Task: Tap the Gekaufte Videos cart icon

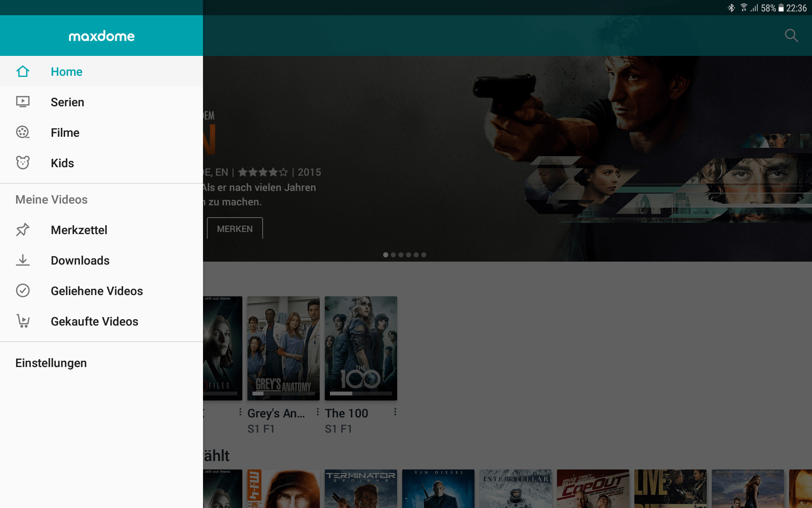Action: (23, 321)
